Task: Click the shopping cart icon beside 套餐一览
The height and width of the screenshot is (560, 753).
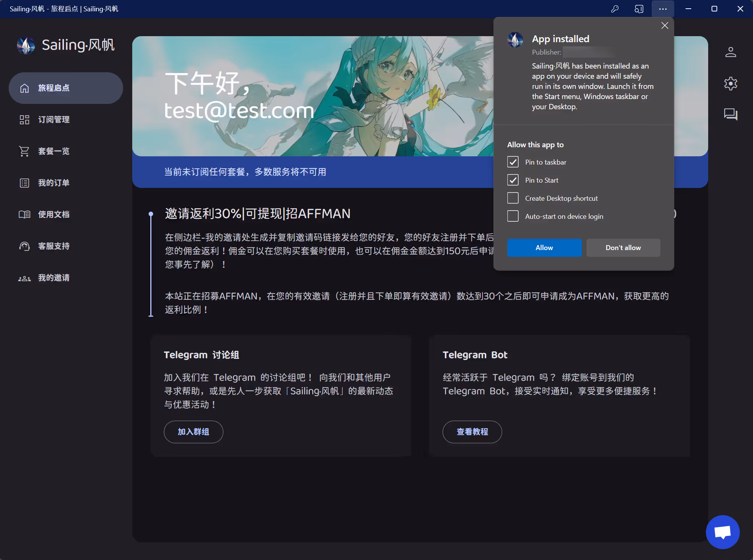Action: pos(24,151)
